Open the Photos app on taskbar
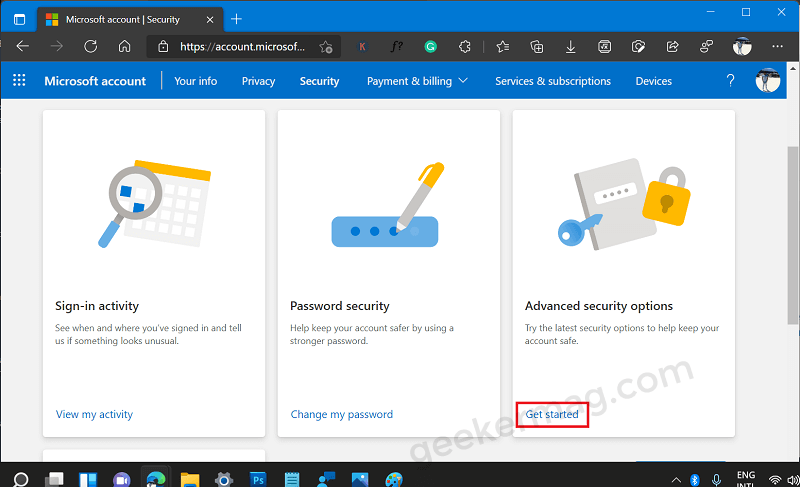 (360, 479)
